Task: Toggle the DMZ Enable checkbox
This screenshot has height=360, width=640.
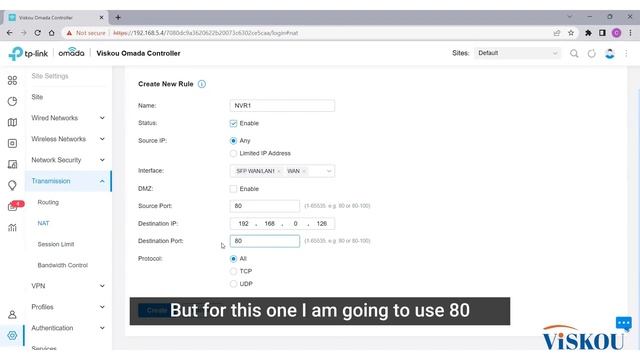Action: point(233,189)
